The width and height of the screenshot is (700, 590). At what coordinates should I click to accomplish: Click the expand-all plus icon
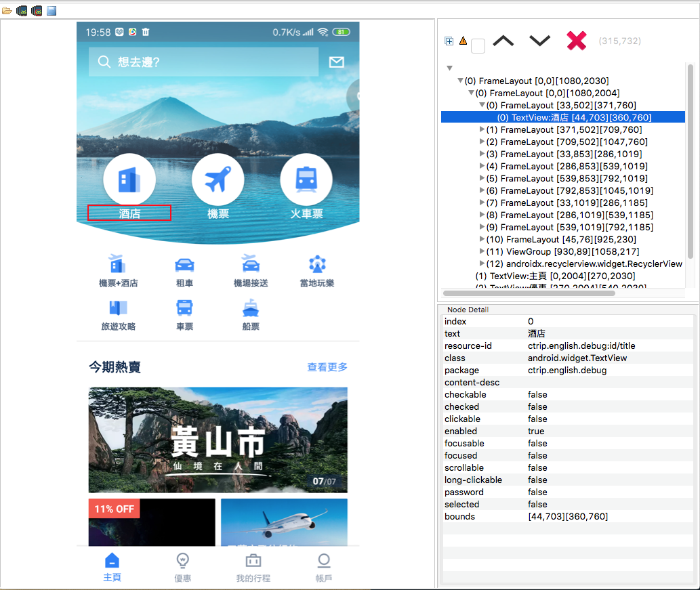click(449, 41)
